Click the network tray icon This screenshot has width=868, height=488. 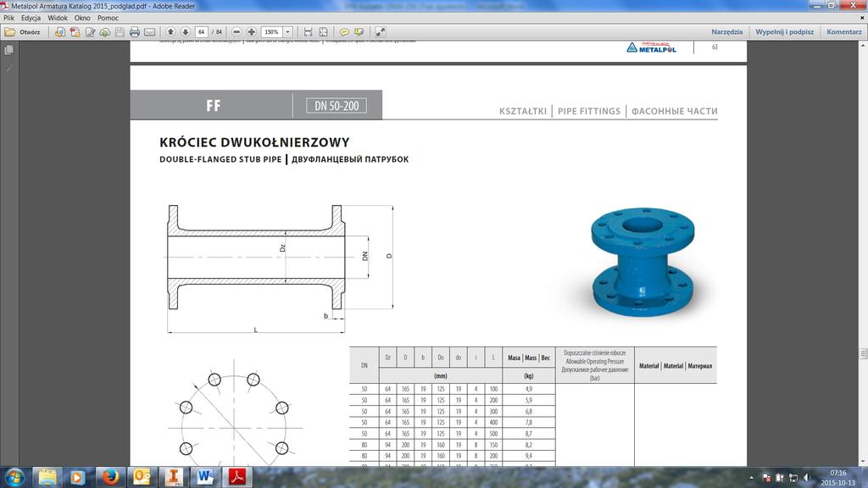(793, 478)
